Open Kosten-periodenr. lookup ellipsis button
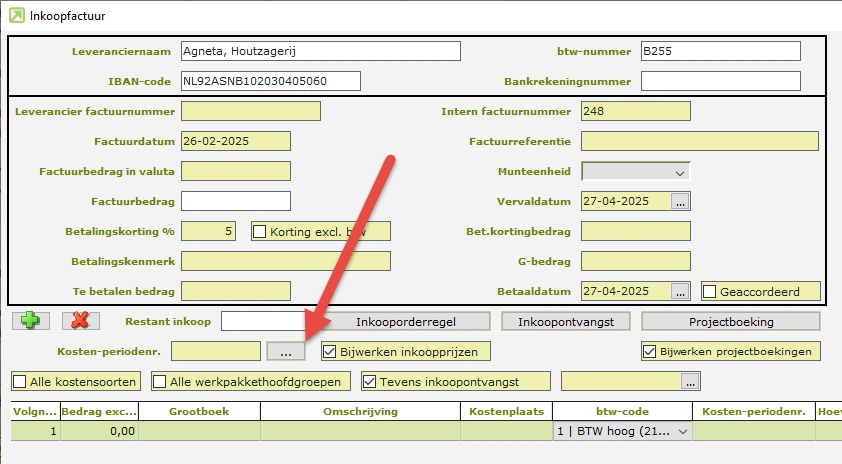The width and height of the screenshot is (842, 464). pos(286,351)
